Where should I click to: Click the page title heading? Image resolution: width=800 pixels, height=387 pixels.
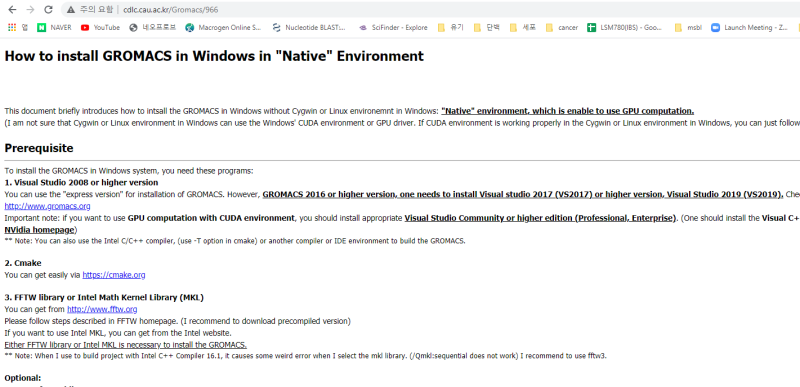(x=214, y=56)
